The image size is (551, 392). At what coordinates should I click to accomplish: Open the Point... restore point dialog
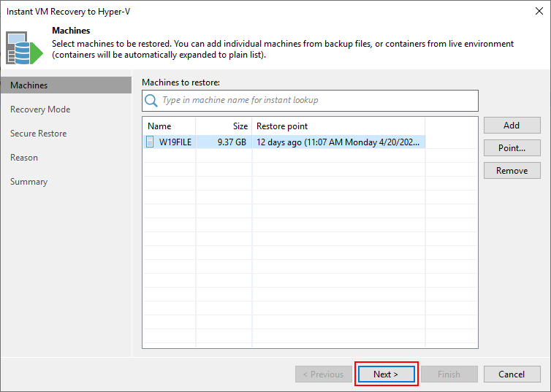[512, 148]
